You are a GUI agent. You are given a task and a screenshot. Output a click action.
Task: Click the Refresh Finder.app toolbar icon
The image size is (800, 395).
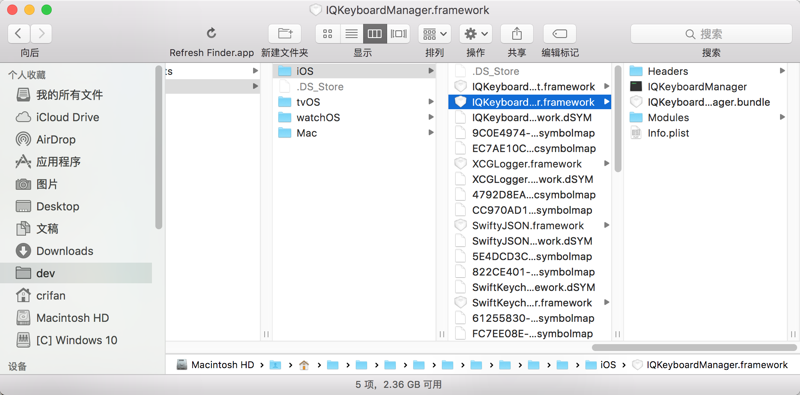(x=211, y=34)
